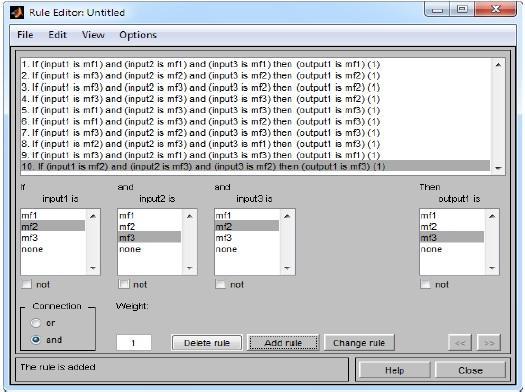Open the Edit menu

[x=57, y=35]
